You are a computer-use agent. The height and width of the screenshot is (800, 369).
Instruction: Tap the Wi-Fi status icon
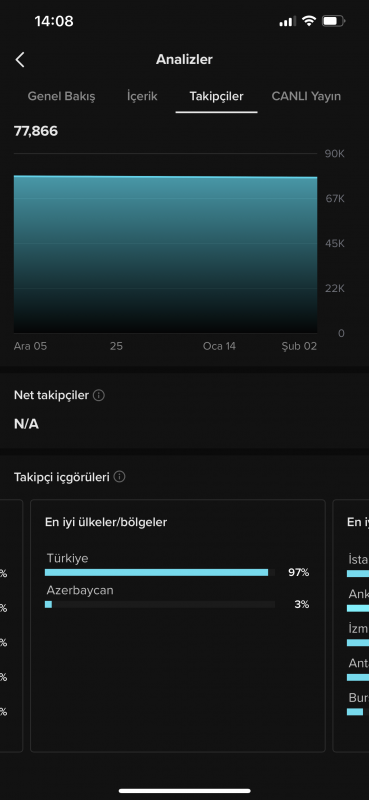point(309,21)
